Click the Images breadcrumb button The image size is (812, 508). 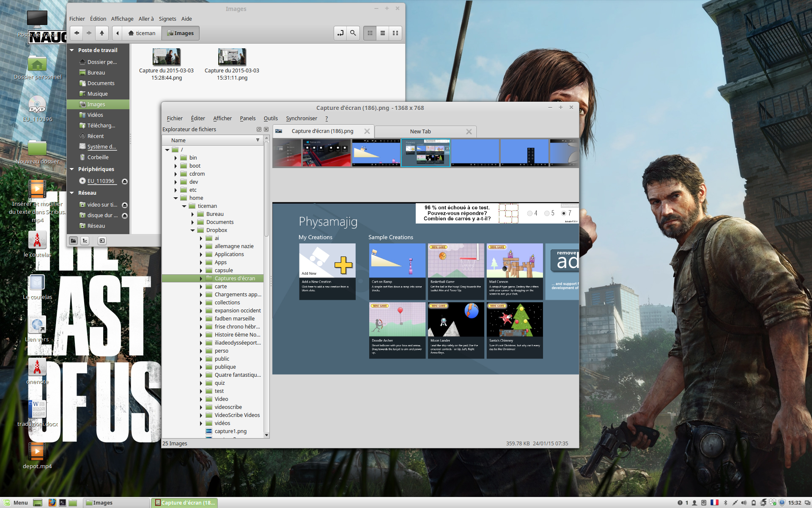click(x=181, y=33)
